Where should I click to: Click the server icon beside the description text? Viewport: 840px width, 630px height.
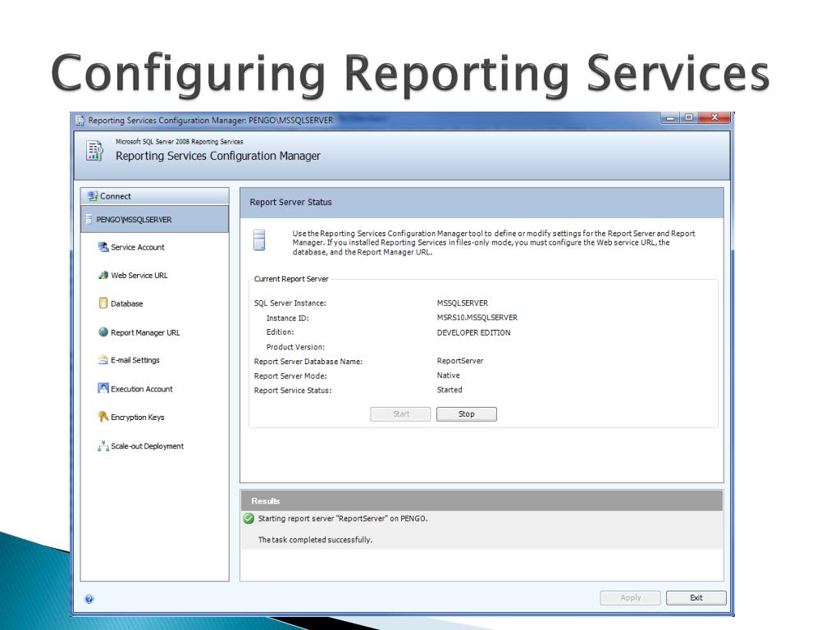[259, 240]
